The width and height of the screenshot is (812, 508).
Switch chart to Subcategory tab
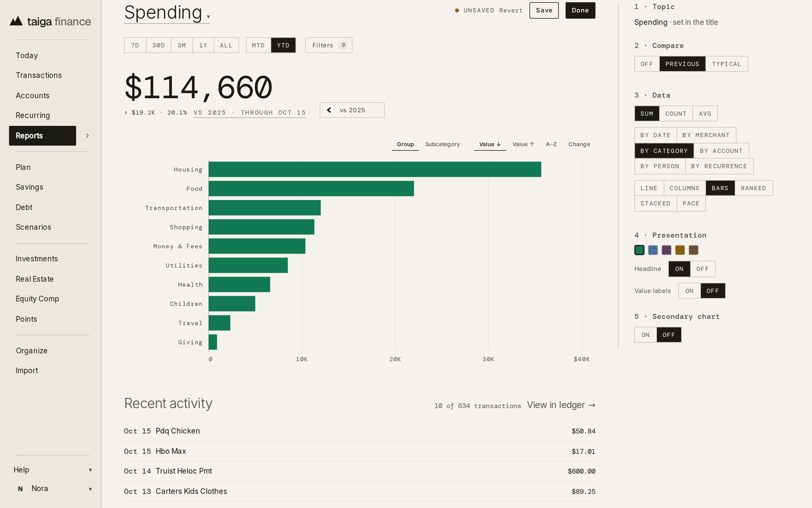pyautogui.click(x=443, y=144)
